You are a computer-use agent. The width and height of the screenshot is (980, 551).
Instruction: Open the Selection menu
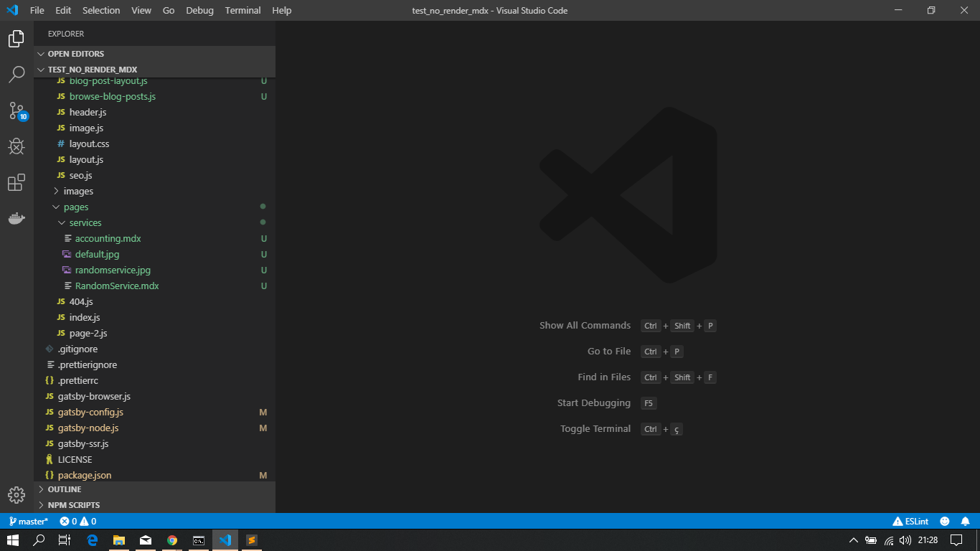point(101,10)
